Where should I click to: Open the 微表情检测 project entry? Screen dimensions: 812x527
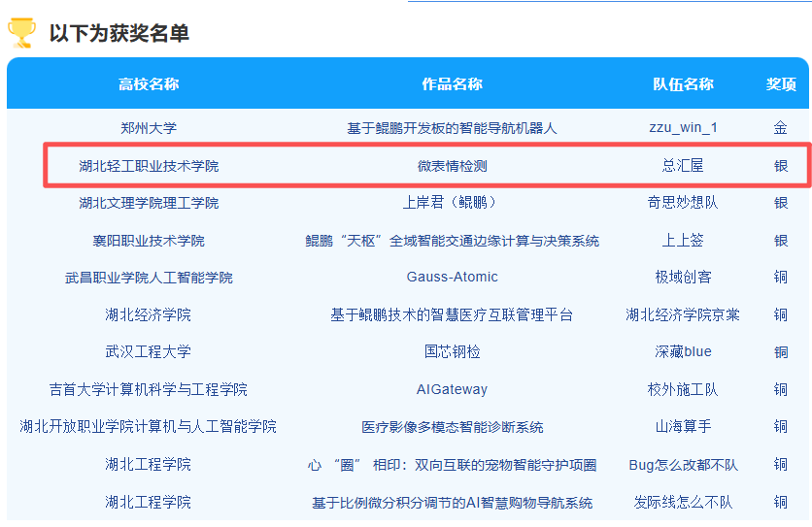point(452,166)
